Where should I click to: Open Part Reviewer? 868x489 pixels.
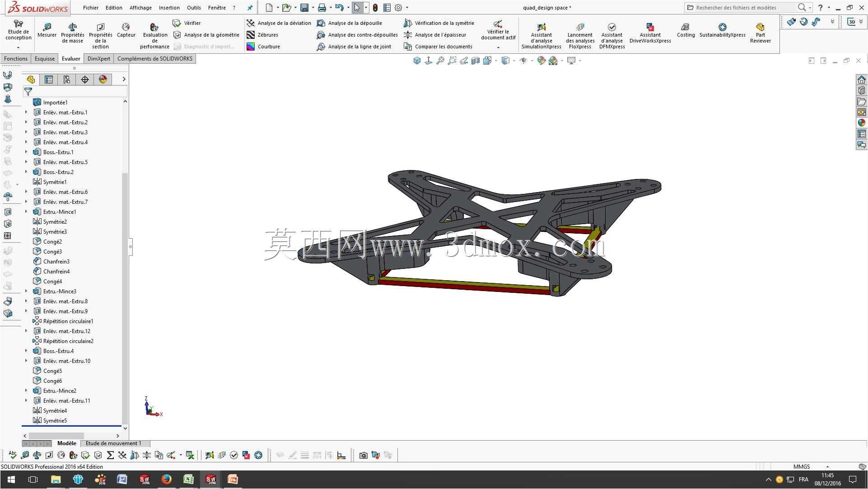point(761,33)
